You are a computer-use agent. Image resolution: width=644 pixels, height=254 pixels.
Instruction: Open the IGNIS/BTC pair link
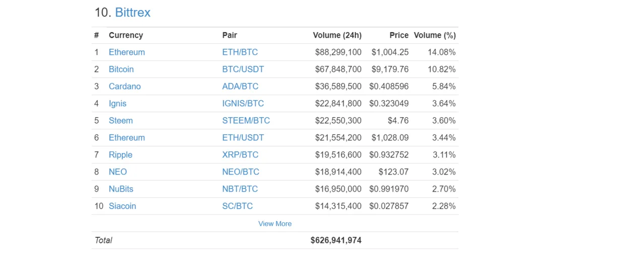[x=243, y=104]
